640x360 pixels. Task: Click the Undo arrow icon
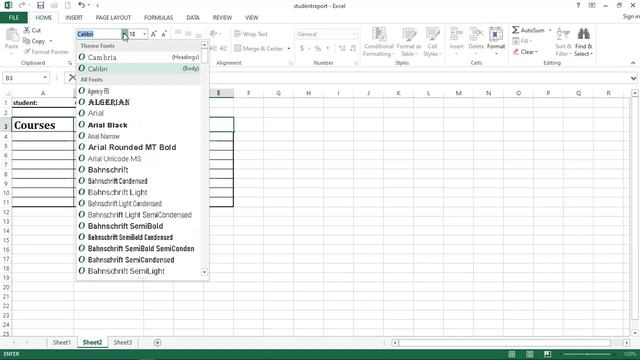click(81, 5)
